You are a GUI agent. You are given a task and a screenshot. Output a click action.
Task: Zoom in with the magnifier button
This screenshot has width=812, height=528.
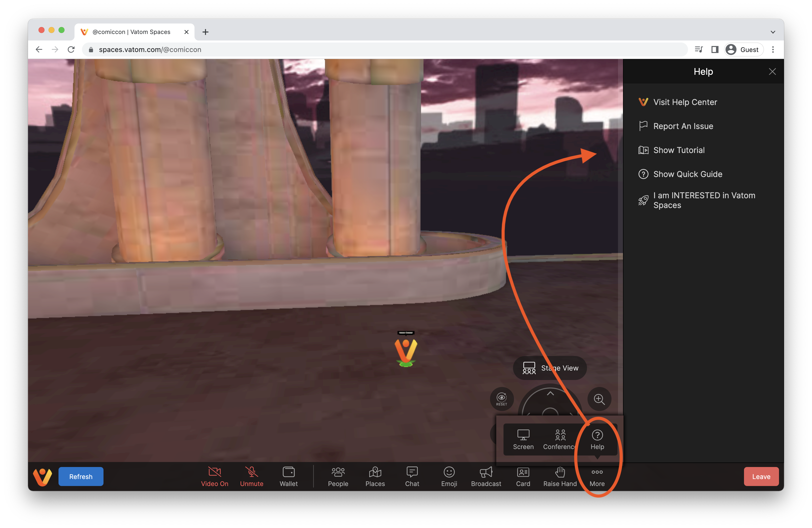coord(599,399)
